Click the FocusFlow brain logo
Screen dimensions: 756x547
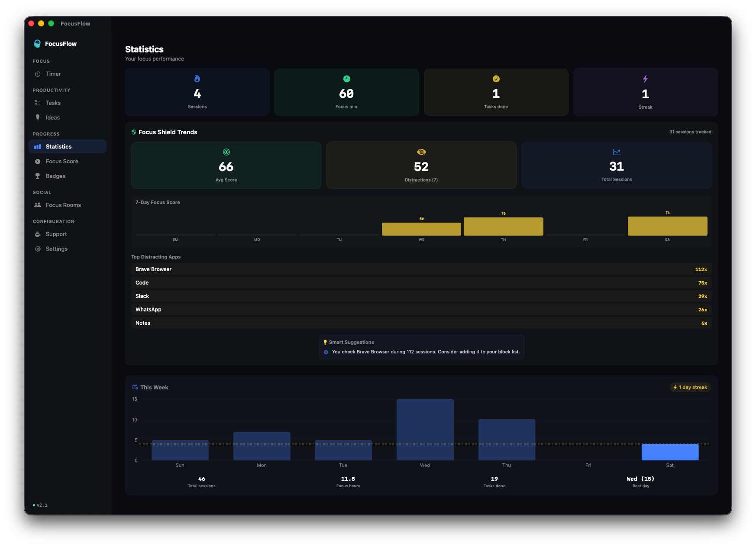pos(37,43)
